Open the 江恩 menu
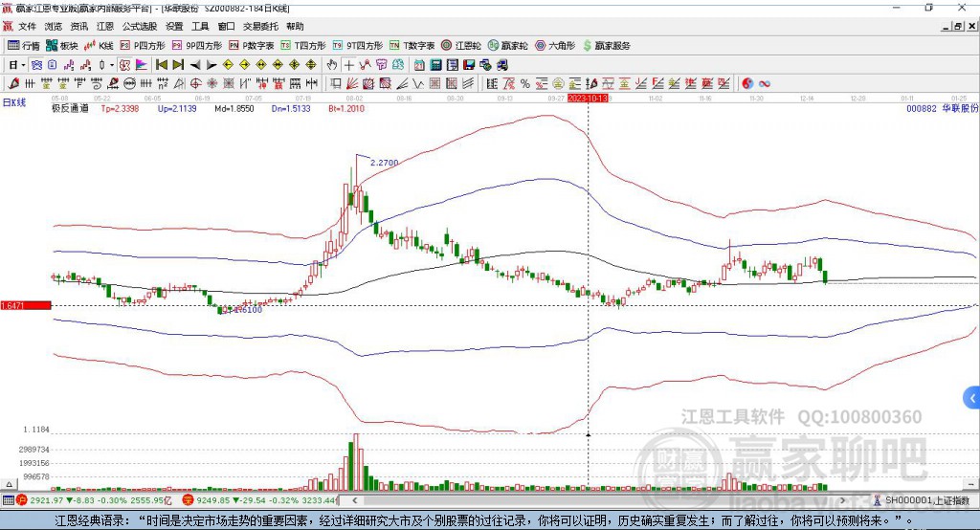Screen dimensions: 980x530 [x=105, y=26]
